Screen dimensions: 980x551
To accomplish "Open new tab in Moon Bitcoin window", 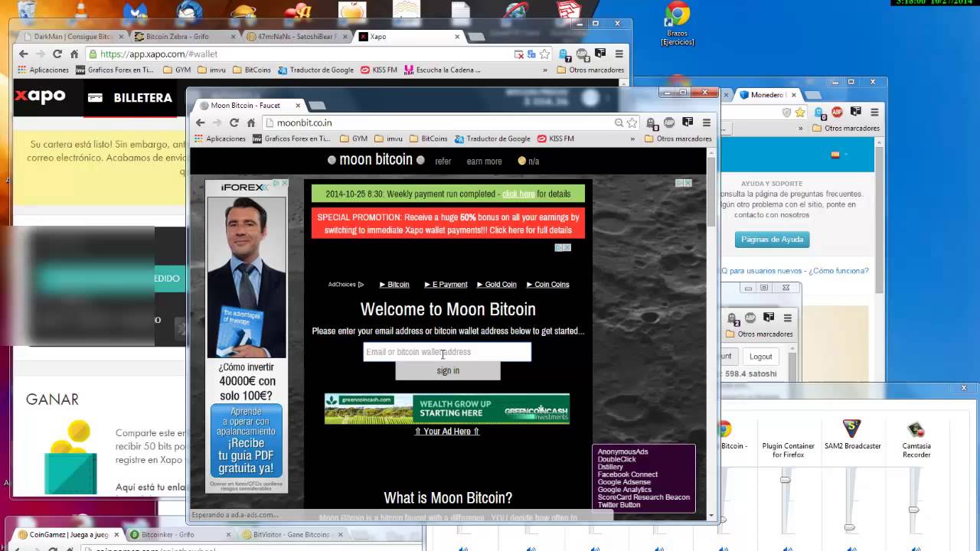I will point(317,105).
